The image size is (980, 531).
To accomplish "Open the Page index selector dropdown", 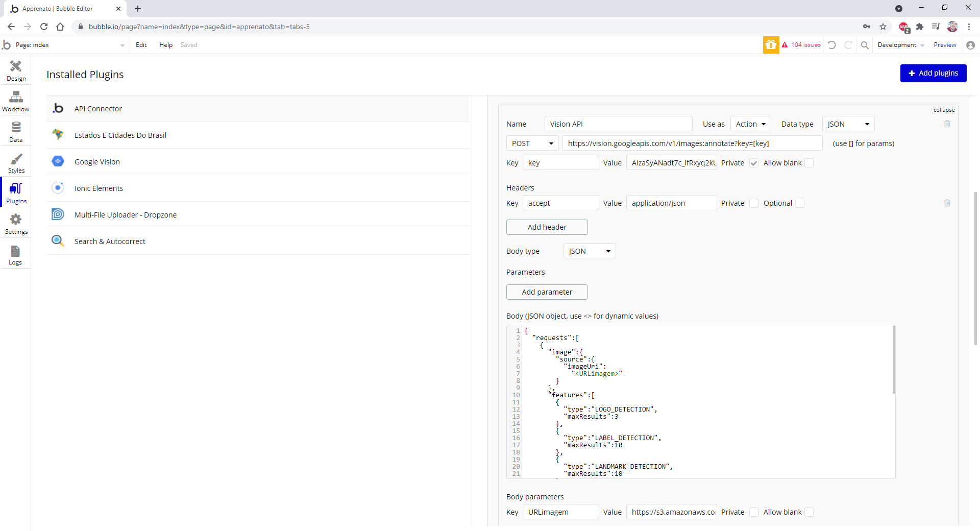I will (x=70, y=45).
